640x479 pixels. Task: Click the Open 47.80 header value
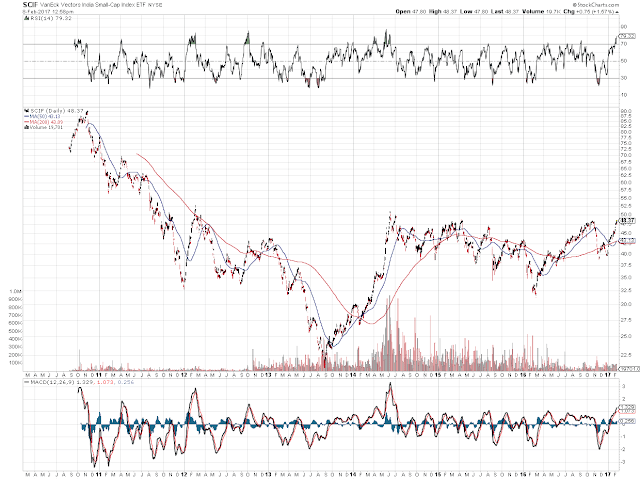point(410,11)
